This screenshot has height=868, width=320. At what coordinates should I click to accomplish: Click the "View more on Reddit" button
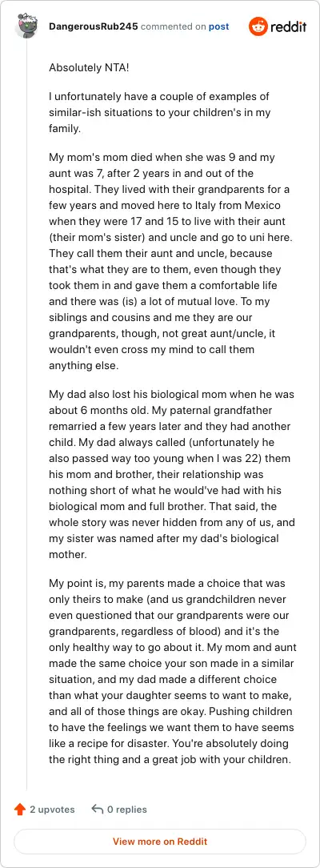coord(160,842)
